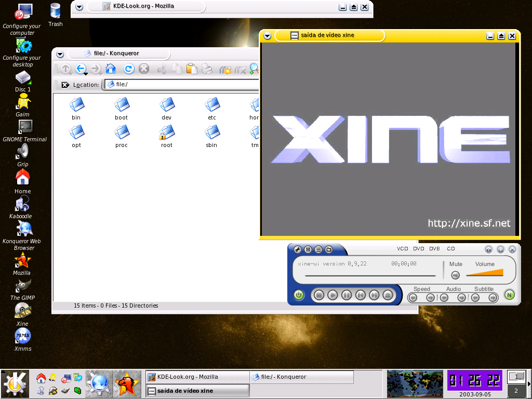
Task: Switch to file:/ - Konqueror taskbar entry
Action: [x=302, y=377]
